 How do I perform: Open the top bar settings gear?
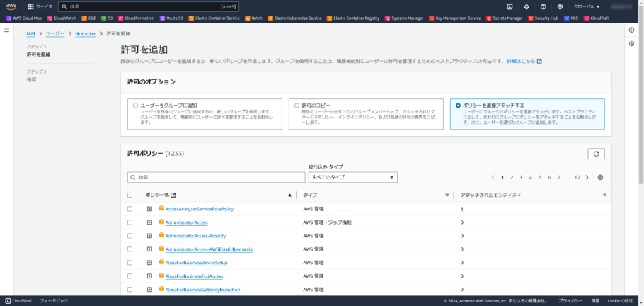(560, 6)
